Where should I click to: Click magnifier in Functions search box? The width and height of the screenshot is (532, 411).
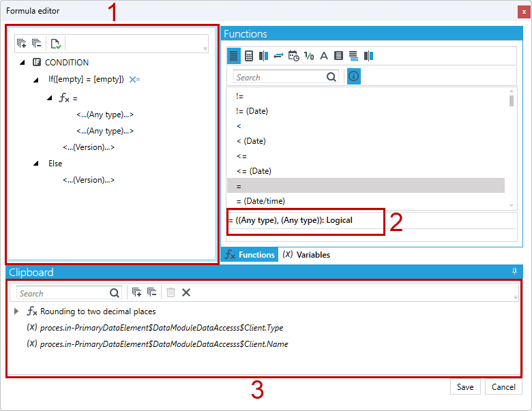331,77
